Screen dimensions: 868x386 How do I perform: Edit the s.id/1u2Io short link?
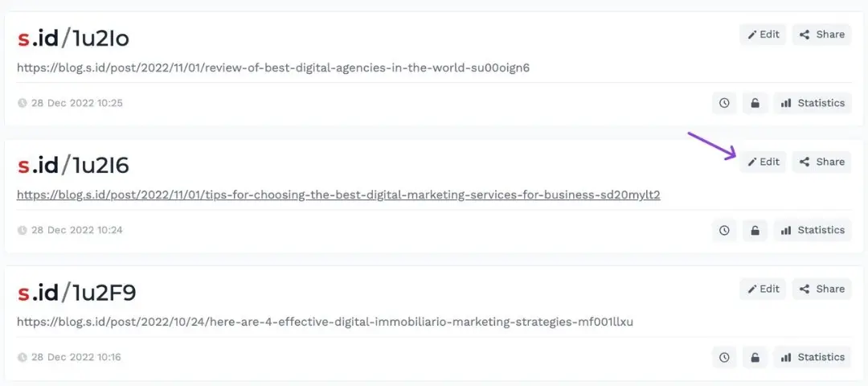coord(763,35)
